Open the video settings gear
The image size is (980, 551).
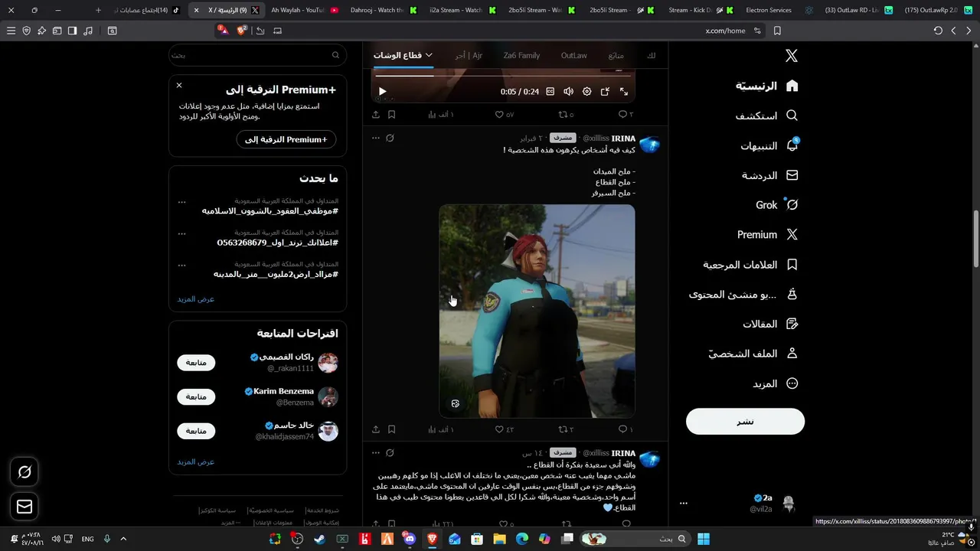tap(586, 91)
